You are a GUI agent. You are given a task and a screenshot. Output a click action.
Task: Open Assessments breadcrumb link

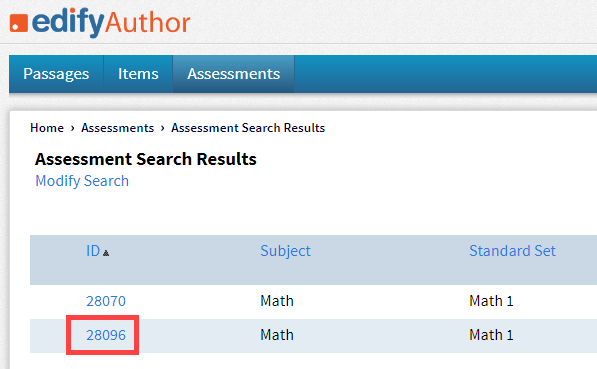[x=117, y=128]
